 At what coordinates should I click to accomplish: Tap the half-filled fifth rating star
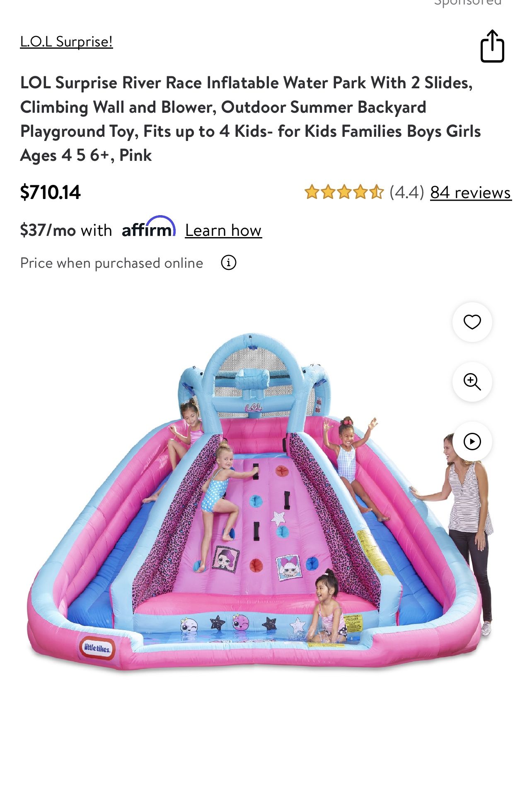[x=376, y=192]
